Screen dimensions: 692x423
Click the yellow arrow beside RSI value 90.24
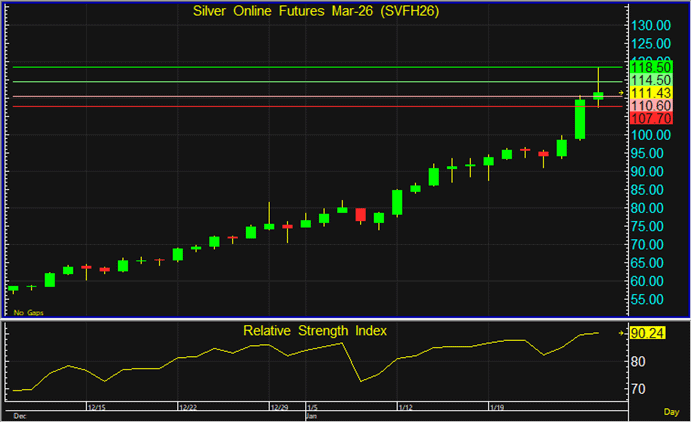click(620, 333)
